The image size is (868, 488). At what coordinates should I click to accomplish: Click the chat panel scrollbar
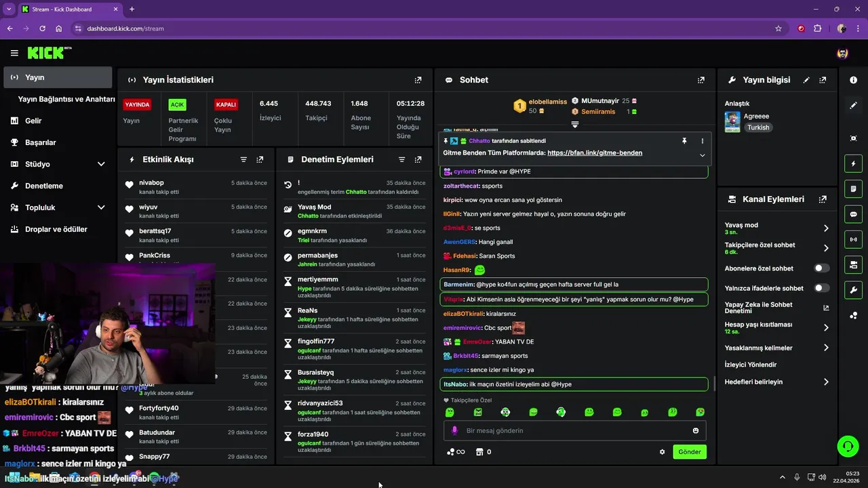point(714,384)
